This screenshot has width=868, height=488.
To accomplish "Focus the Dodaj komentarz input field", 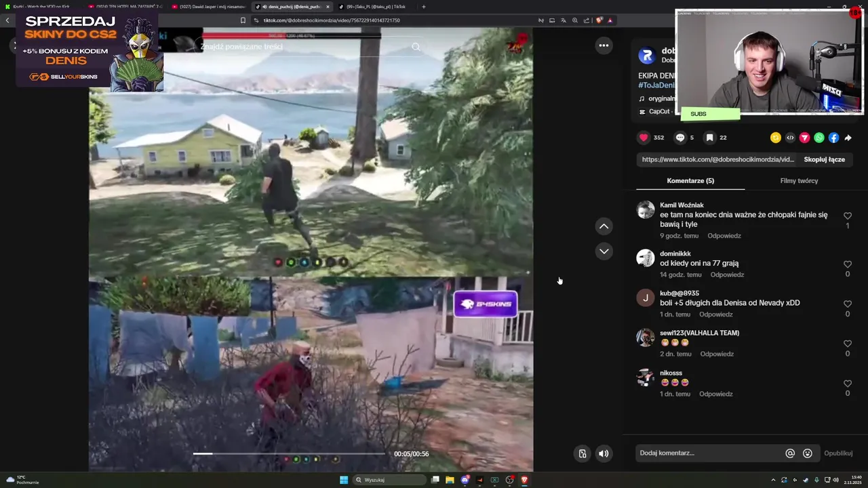I will coord(709,453).
